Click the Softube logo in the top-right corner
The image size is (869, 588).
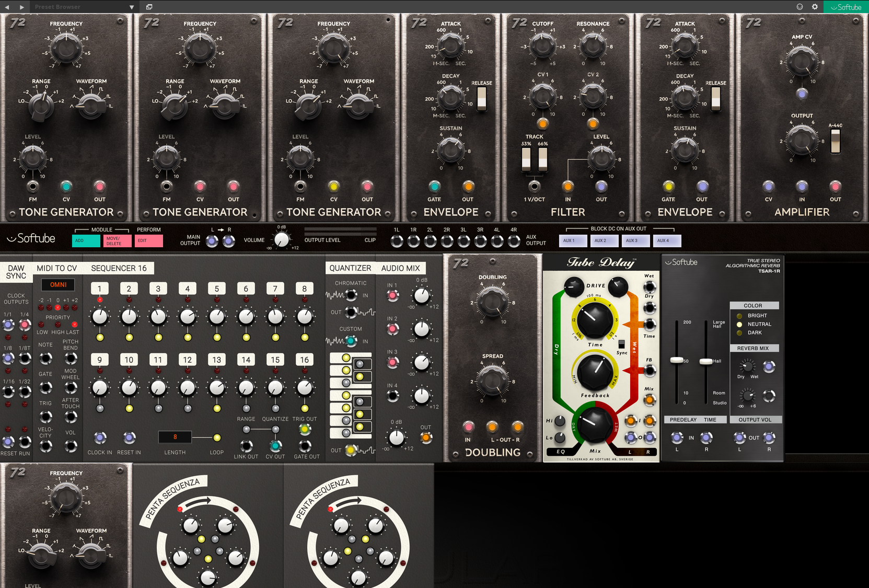tap(847, 7)
